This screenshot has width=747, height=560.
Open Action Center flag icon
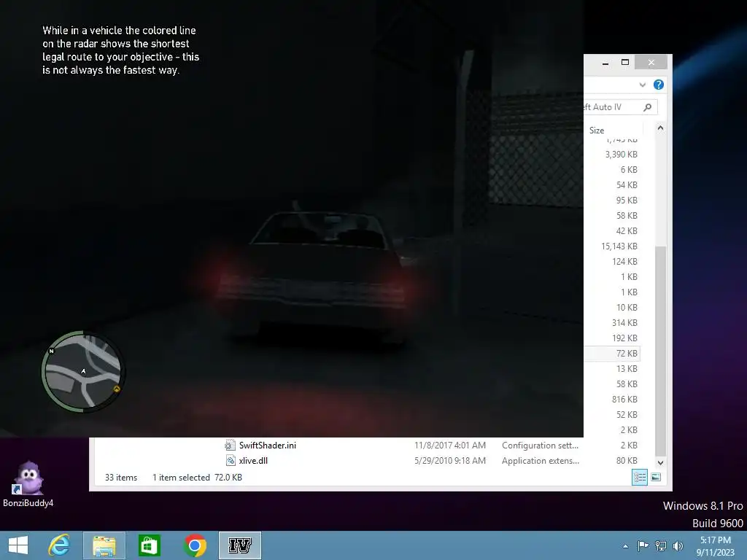click(643, 545)
